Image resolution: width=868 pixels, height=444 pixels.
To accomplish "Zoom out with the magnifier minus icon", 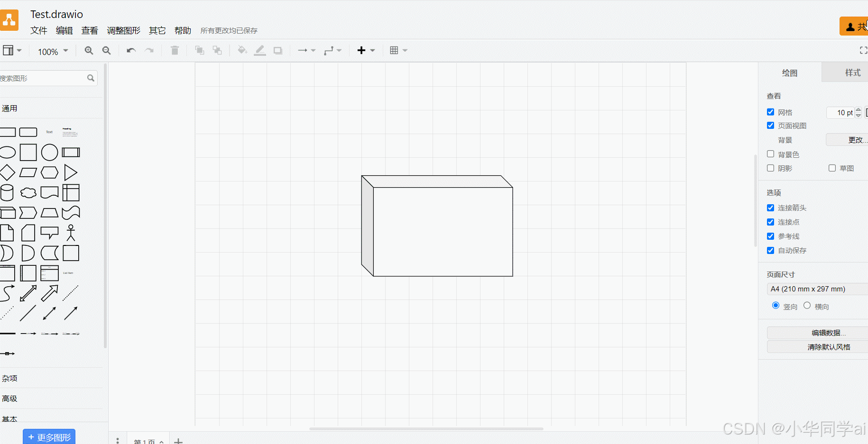I will (107, 50).
